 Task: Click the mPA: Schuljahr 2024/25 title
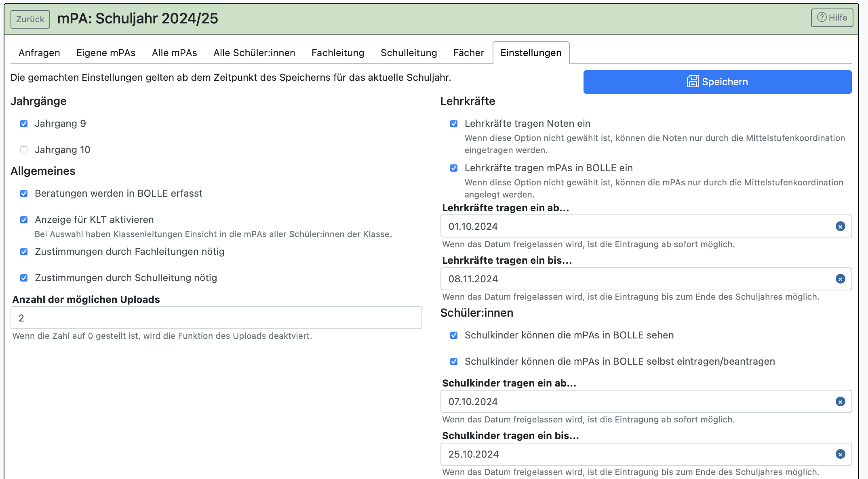point(137,19)
